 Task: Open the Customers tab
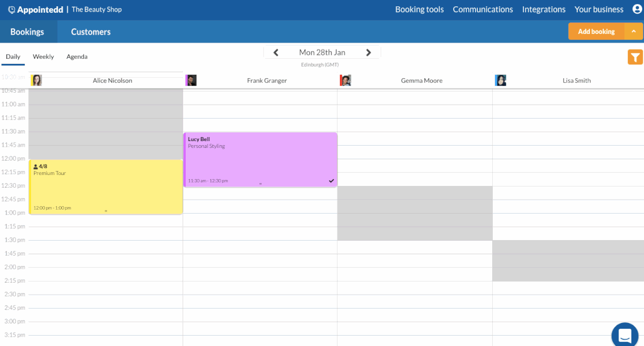point(91,32)
